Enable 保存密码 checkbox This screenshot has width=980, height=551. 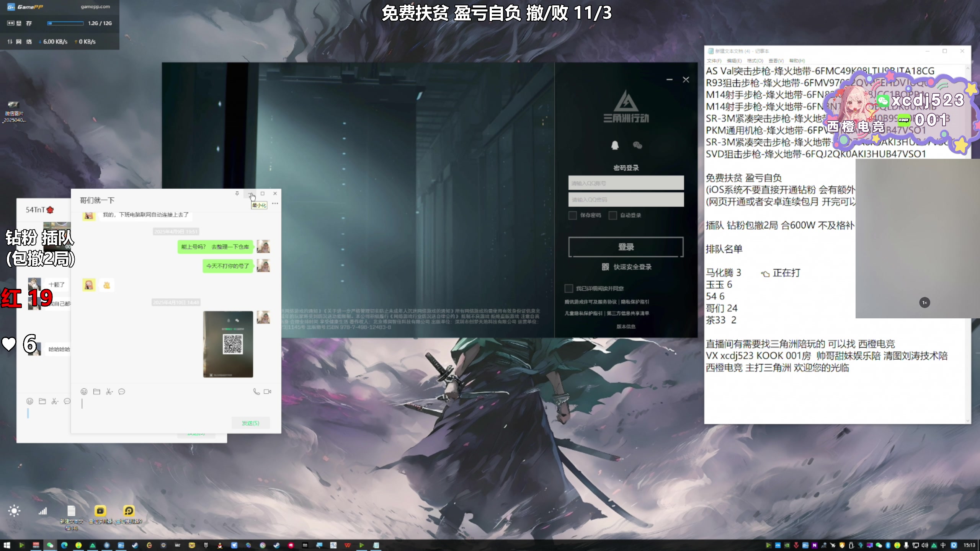click(573, 215)
